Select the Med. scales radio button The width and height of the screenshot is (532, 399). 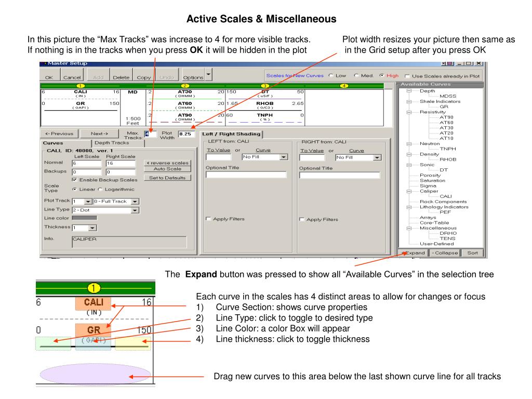click(356, 76)
